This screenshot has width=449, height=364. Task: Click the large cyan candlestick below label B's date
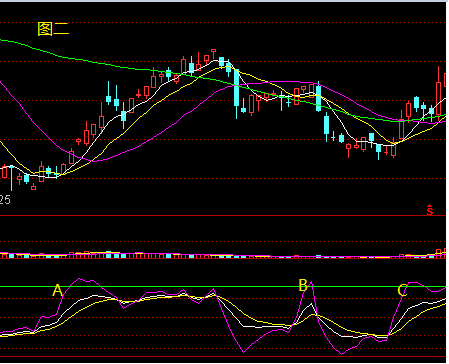(318, 97)
